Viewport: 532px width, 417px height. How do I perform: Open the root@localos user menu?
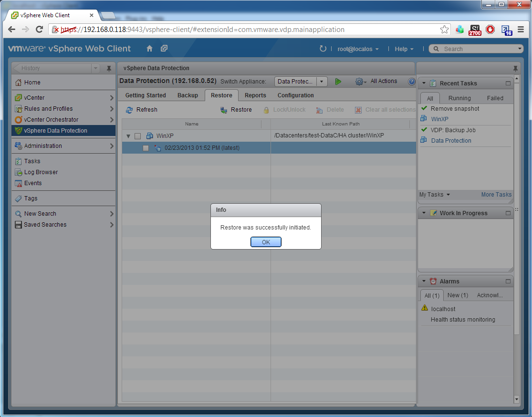click(358, 49)
